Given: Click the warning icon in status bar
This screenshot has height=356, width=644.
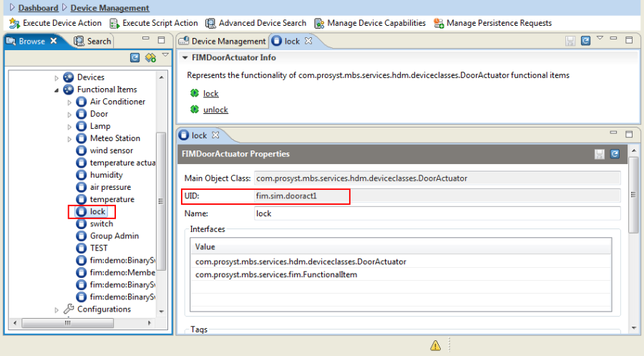Looking at the screenshot, I should pos(435,345).
